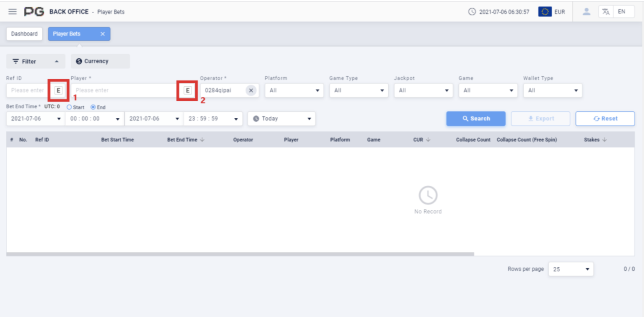
Task: Close the Player Bets tab
Action: [x=103, y=34]
